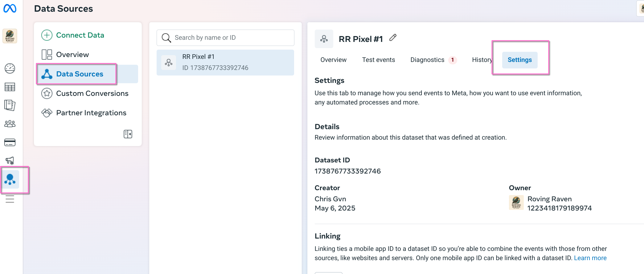Open the audiences people icon
Screen dimensions: 644x274
[10, 124]
